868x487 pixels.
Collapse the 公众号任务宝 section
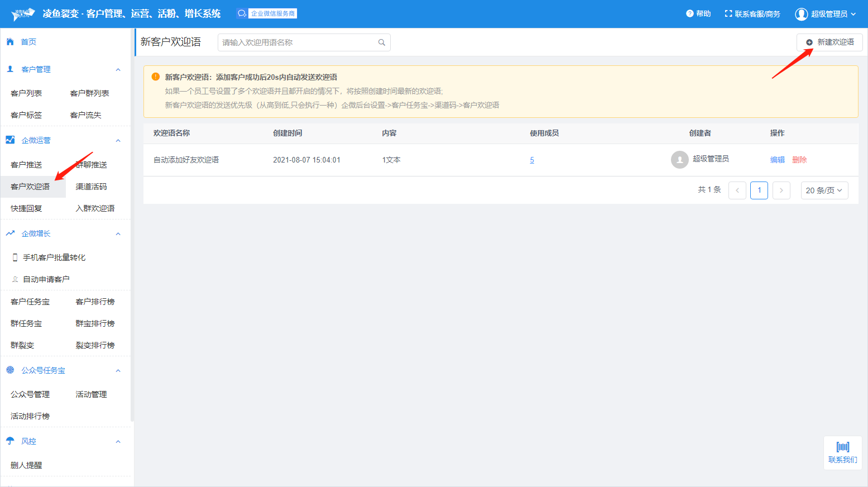click(118, 371)
